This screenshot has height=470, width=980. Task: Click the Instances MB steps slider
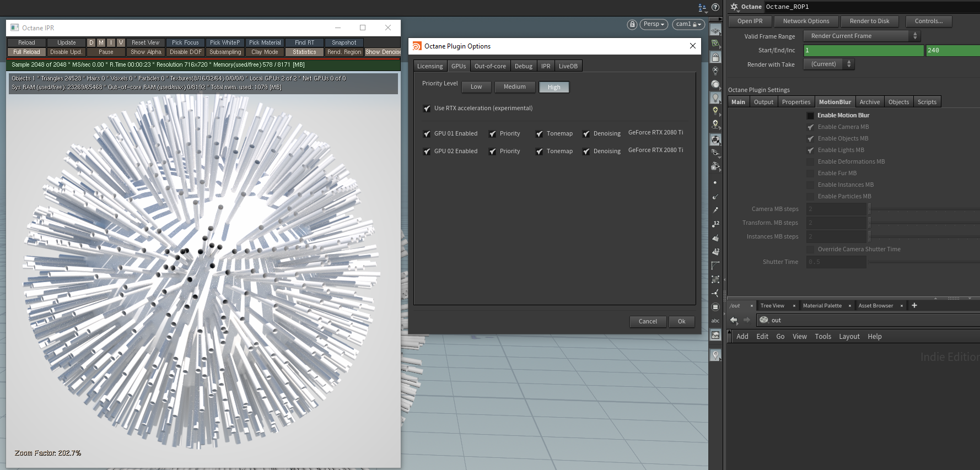point(924,237)
